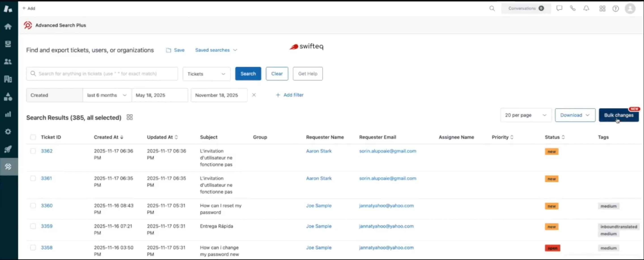Expand the Saved searches dropdown
Image resolution: width=644 pixels, height=260 pixels.
[x=216, y=50]
